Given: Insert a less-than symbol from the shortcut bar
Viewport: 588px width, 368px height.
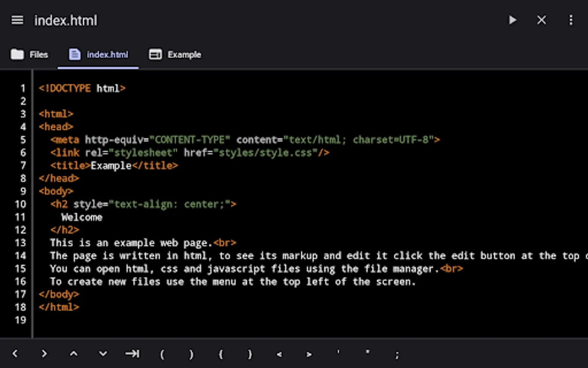Looking at the screenshot, I should tap(279, 355).
